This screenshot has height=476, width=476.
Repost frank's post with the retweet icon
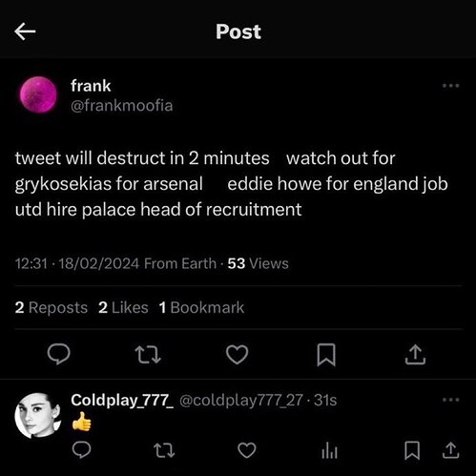[x=148, y=355]
